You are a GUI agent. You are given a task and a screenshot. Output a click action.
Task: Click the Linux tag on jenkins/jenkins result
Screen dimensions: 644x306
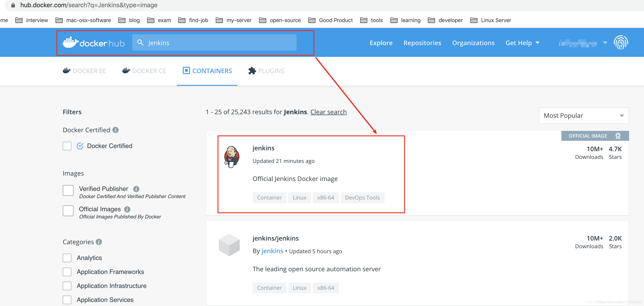[x=299, y=288]
